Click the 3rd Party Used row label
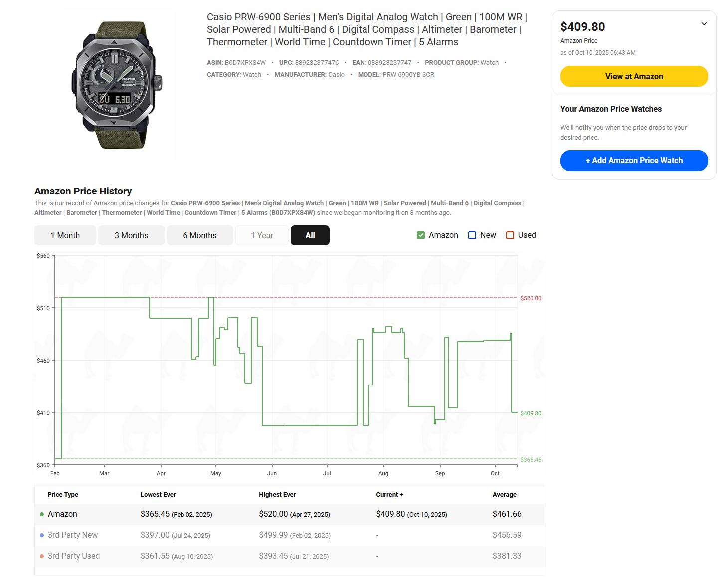 pyautogui.click(x=74, y=556)
